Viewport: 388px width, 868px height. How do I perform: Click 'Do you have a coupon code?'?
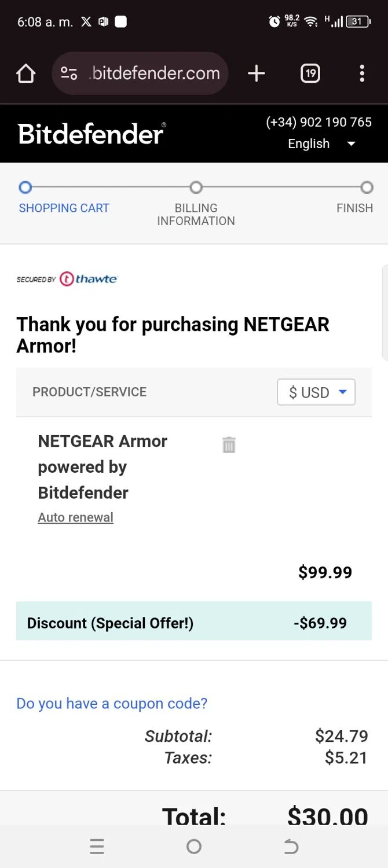click(x=112, y=704)
